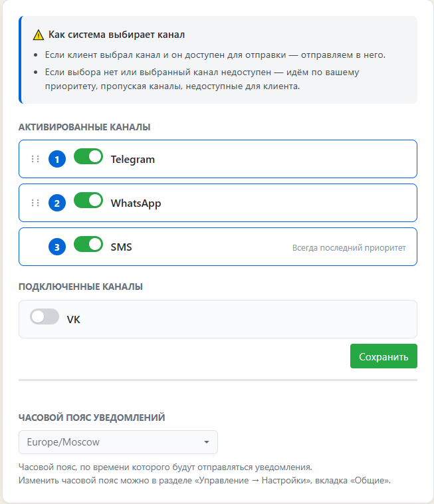Click the VK channel label

point(74,320)
